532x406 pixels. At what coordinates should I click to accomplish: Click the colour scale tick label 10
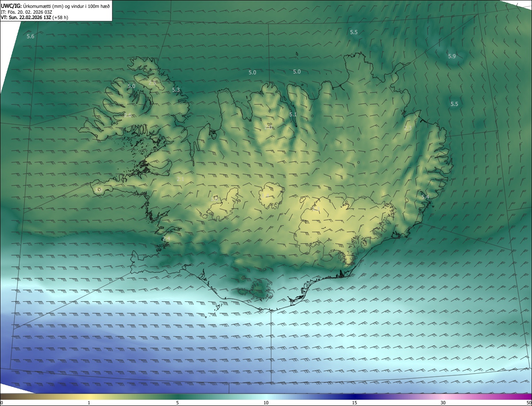[266, 403]
